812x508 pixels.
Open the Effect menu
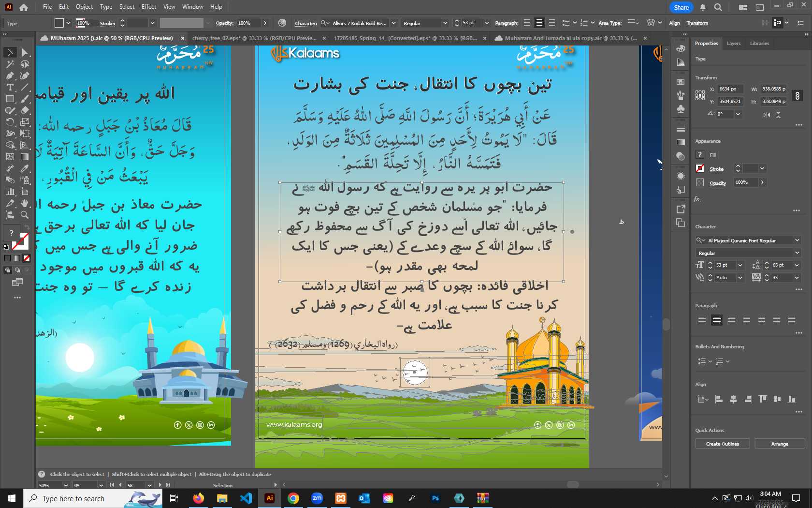point(149,7)
